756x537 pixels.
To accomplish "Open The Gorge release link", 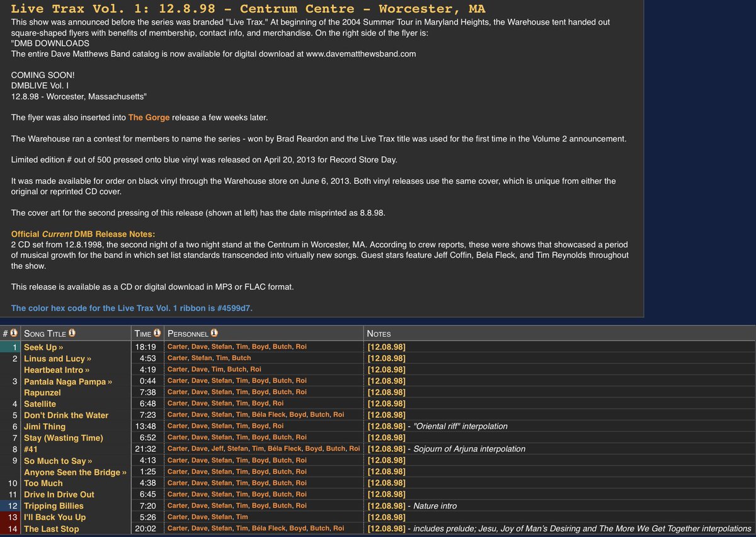I will pos(149,118).
